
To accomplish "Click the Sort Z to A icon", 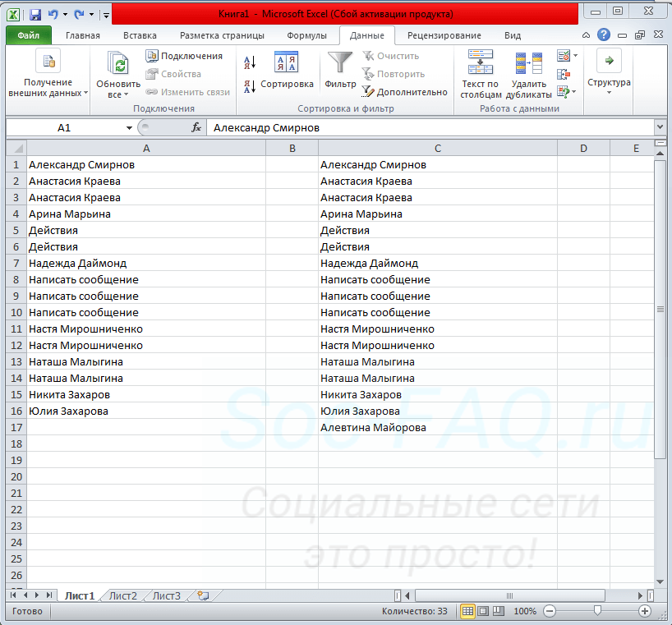I will point(251,85).
